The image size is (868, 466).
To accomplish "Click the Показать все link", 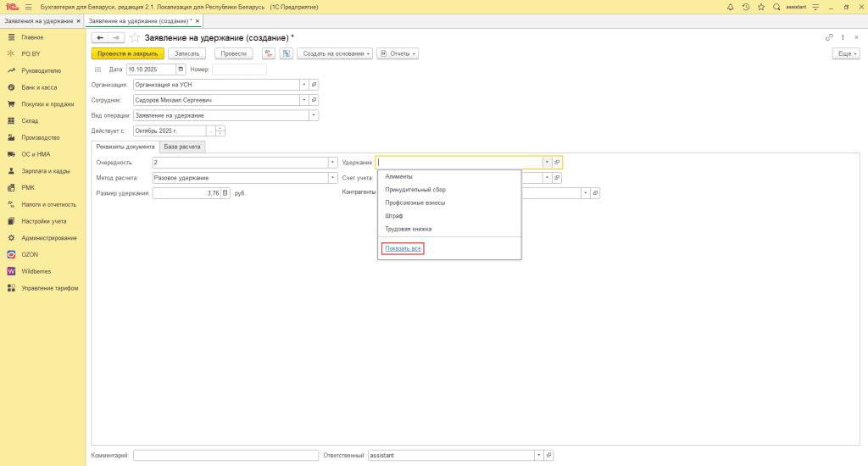I will [403, 248].
